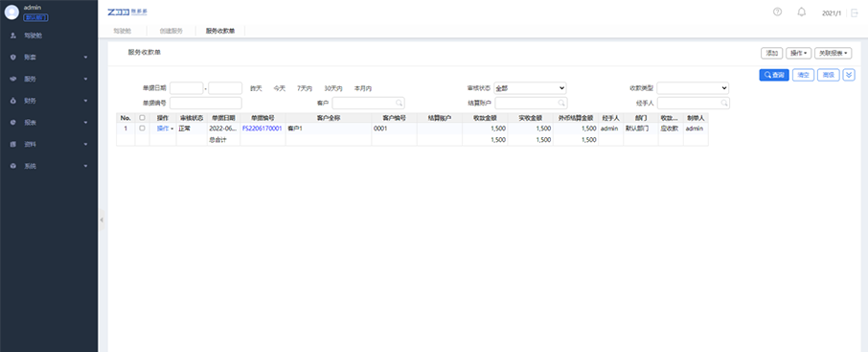Open the 关联报表 dropdown button
The width and height of the screenshot is (868, 352).
pyautogui.click(x=834, y=53)
